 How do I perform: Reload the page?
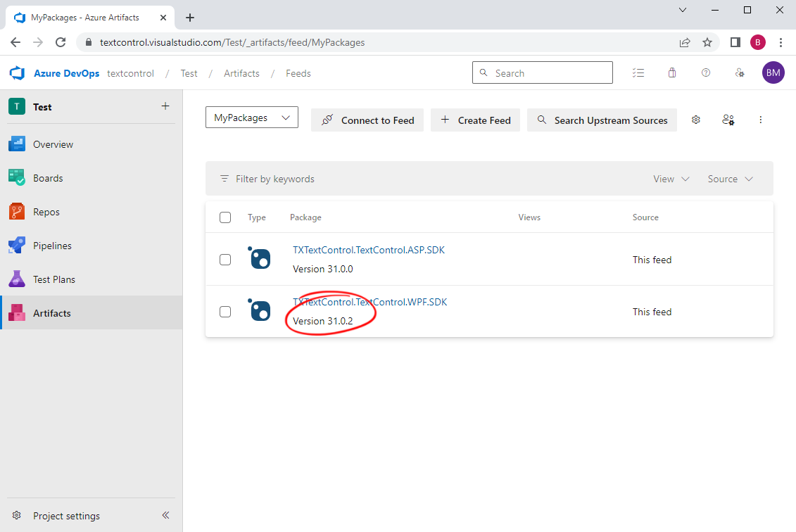point(61,42)
